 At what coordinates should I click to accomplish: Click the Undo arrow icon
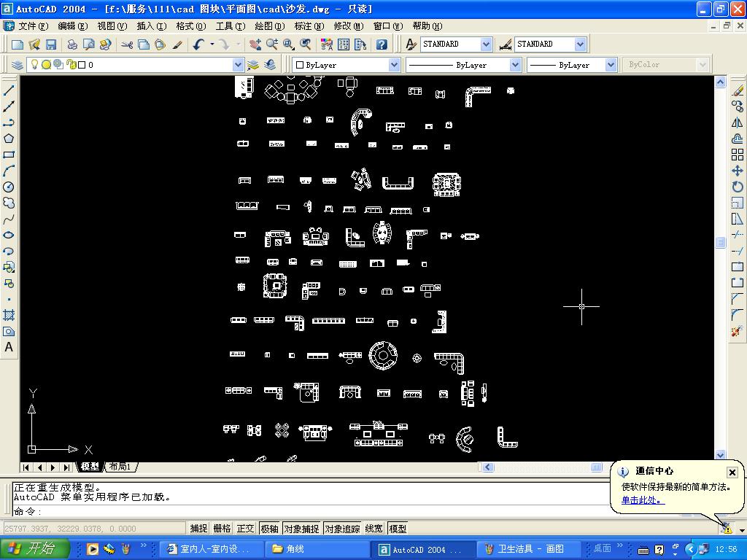(x=198, y=44)
